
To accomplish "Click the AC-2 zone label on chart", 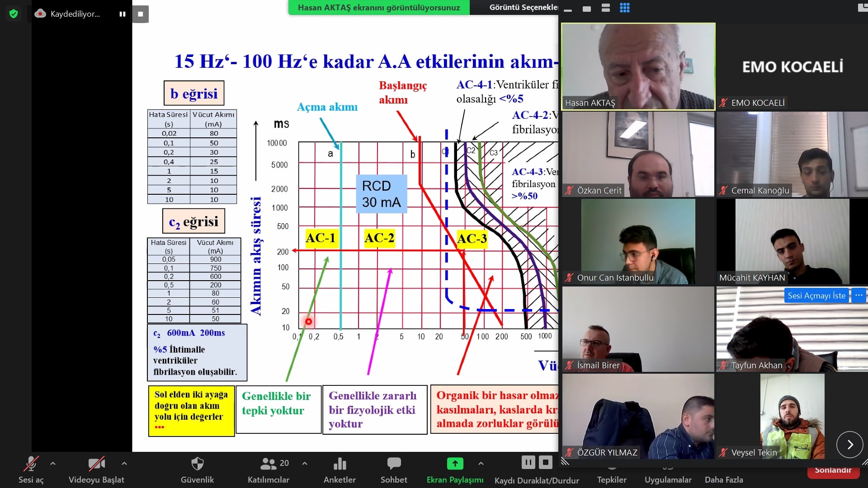I will click(379, 238).
